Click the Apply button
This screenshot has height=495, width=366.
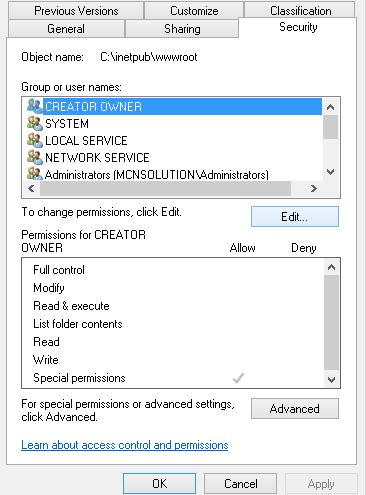[x=321, y=483]
